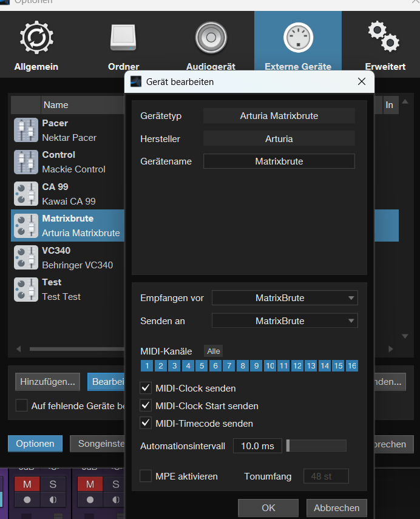Click the app logo in Gerät bearbeiten title
The image size is (420, 519).
pos(136,81)
